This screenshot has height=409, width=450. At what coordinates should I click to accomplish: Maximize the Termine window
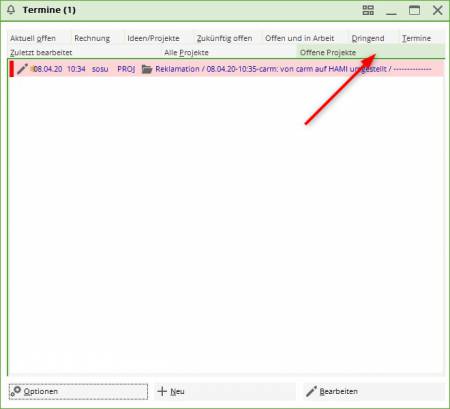(414, 10)
